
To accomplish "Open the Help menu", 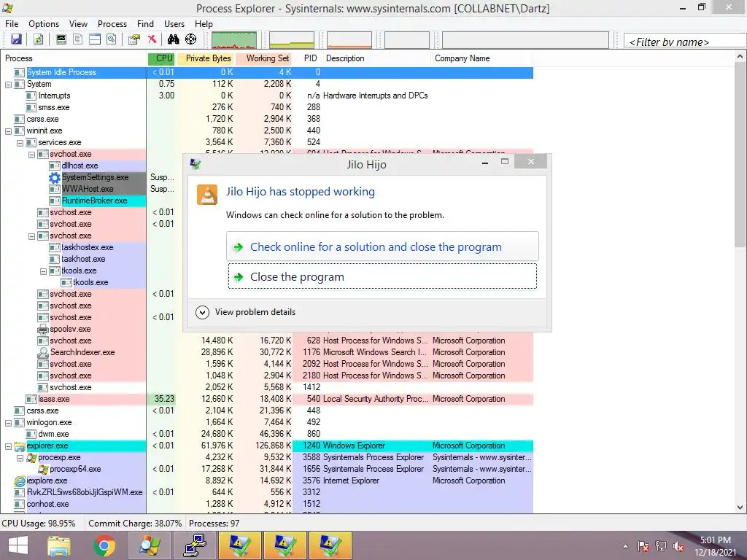I will pyautogui.click(x=204, y=24).
